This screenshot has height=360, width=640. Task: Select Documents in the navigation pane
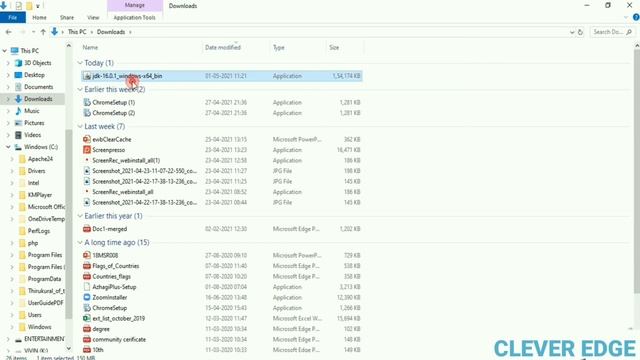(38, 87)
